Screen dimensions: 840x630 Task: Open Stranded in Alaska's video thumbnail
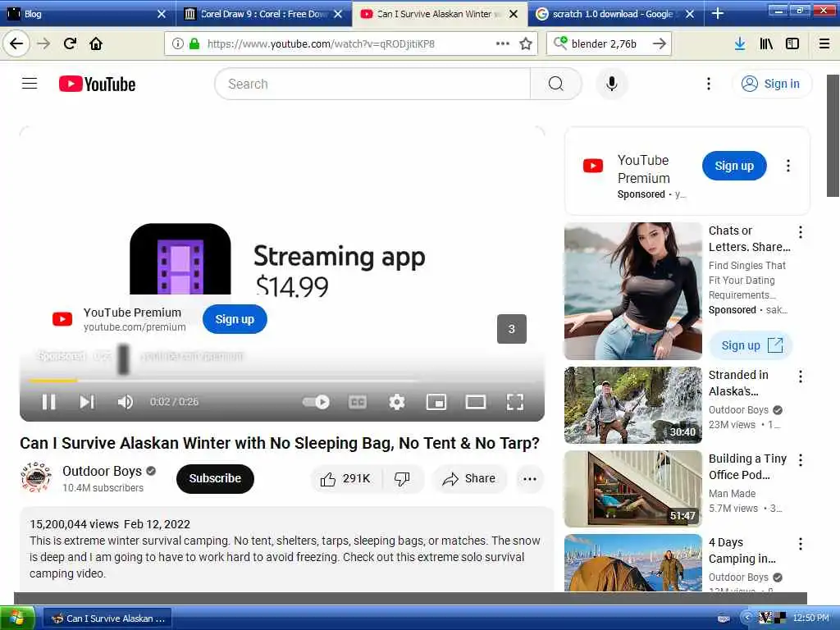(632, 405)
